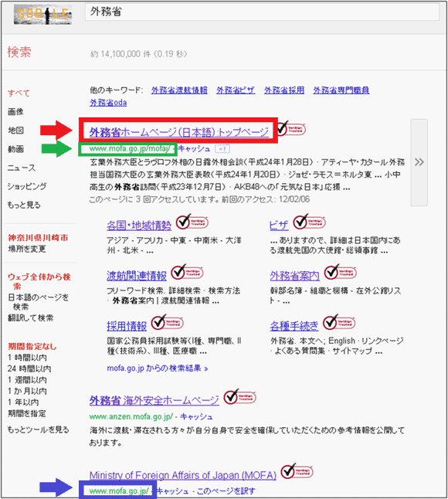Click the VeriSign seal next to ビザ
Viewport: 448px width, 499px height.
309,222
